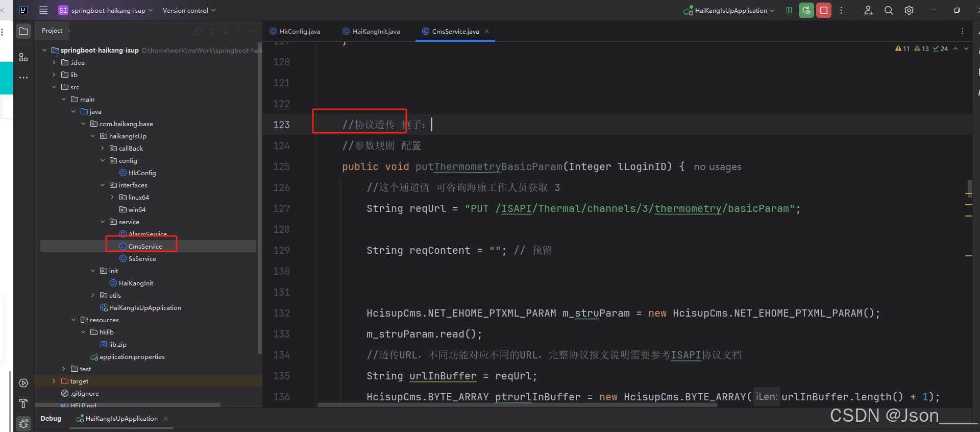
Task: Open the Structure tool window icon
Action: 23,57
